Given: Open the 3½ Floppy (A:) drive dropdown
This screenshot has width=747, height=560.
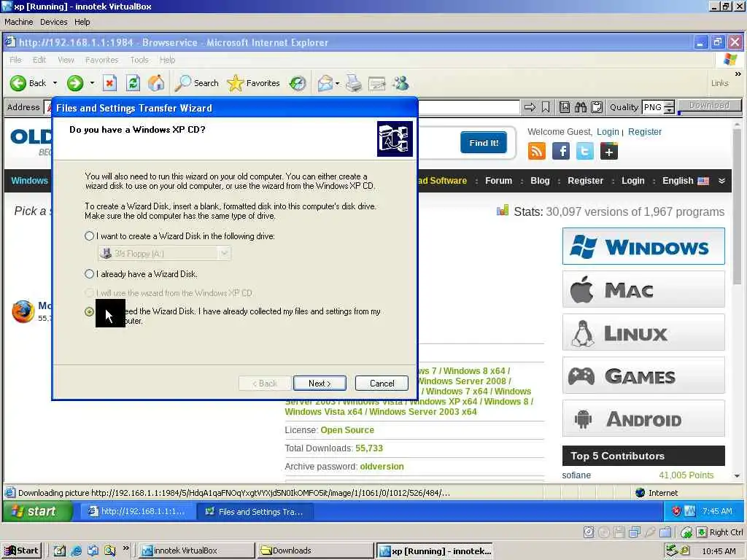Looking at the screenshot, I should tap(225, 253).
